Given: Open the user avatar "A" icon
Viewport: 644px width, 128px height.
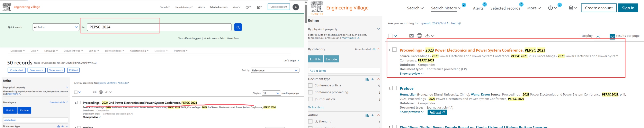Looking at the screenshot, I should click(x=295, y=7).
